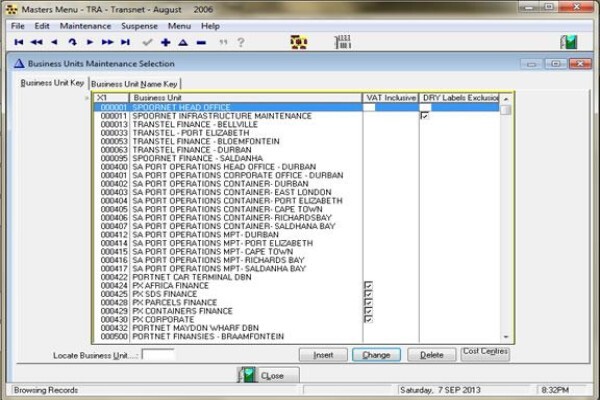Image resolution: width=600 pixels, height=400 pixels.
Task: Toggle VAT Inclusive for SPOORNET HEAD OFFICE
Action: (x=369, y=108)
